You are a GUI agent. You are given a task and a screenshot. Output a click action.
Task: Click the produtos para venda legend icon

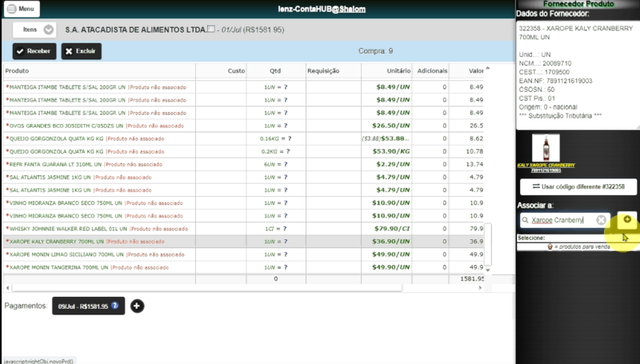[x=550, y=247]
